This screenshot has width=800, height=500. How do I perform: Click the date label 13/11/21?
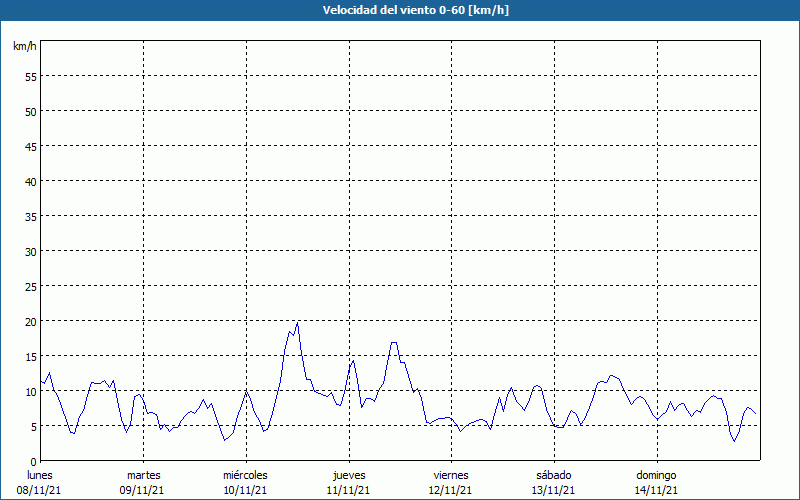coord(553,490)
